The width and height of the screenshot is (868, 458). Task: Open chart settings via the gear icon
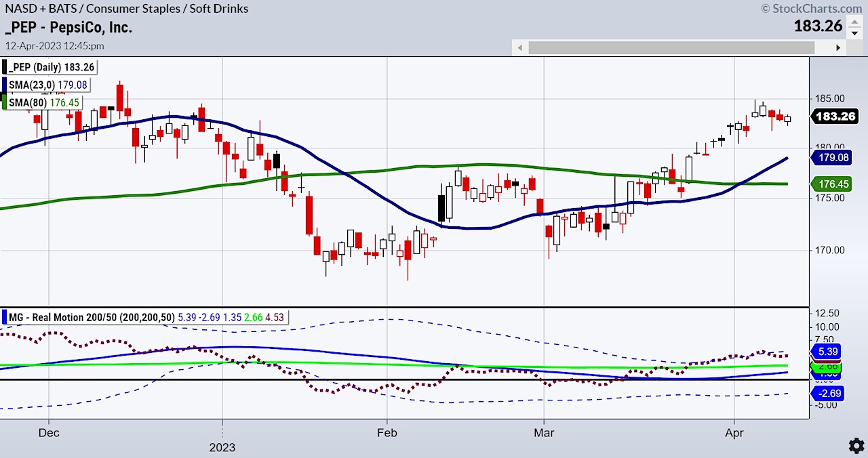click(856, 446)
